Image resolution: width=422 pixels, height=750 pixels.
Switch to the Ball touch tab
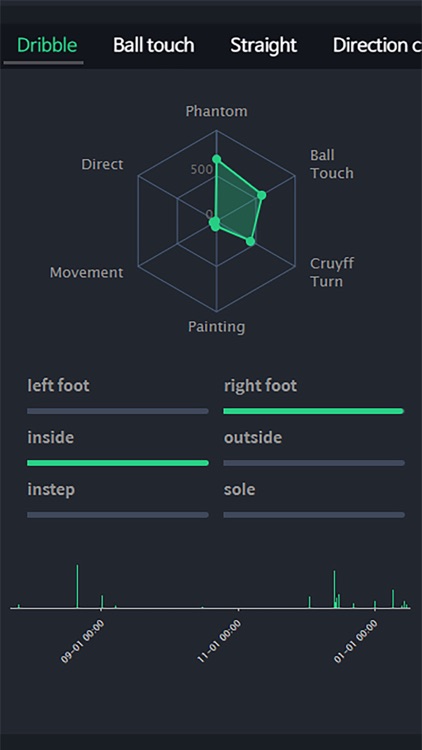[153, 45]
